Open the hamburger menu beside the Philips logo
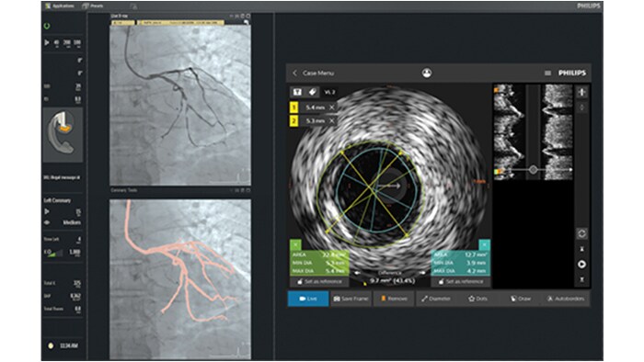Viewport: 644px width, 362px height. pos(547,73)
